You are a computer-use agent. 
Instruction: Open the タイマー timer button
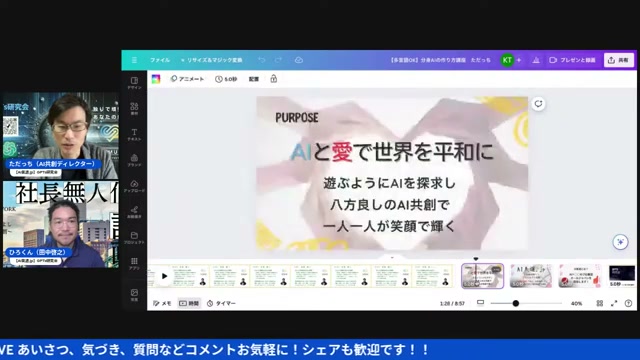[221, 303]
